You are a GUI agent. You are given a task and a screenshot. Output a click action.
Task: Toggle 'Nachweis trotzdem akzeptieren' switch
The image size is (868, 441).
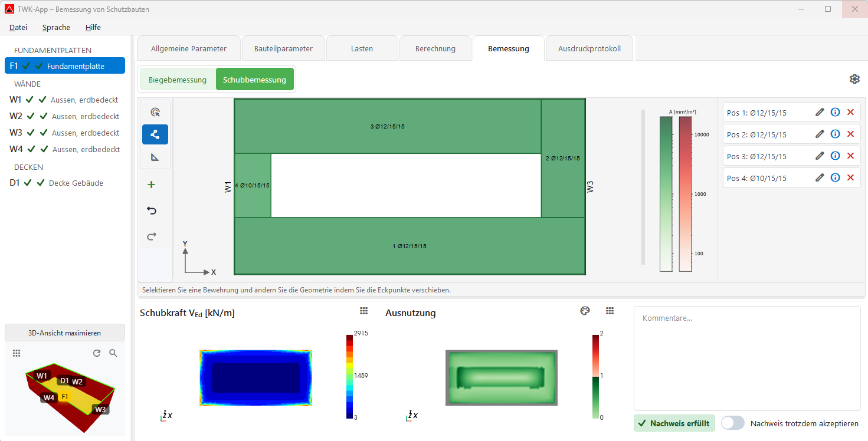click(733, 423)
